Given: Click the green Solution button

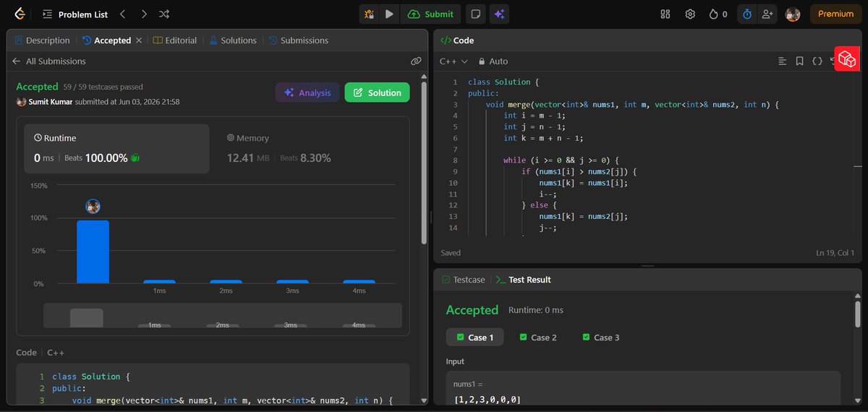Looking at the screenshot, I should 377,93.
